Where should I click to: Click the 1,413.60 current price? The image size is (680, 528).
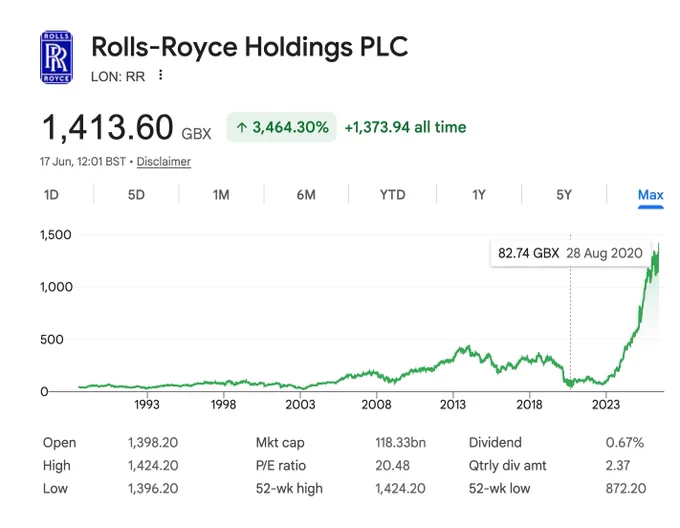[108, 127]
